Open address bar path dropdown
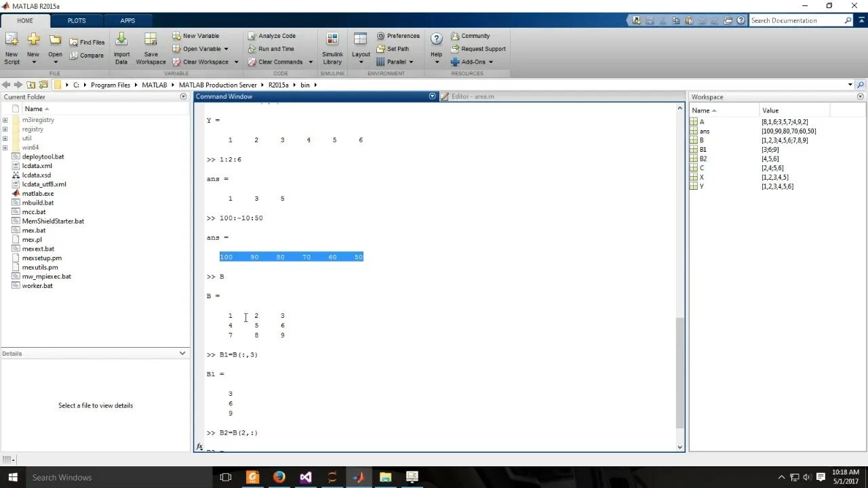The height and width of the screenshot is (488, 868). tap(850, 85)
